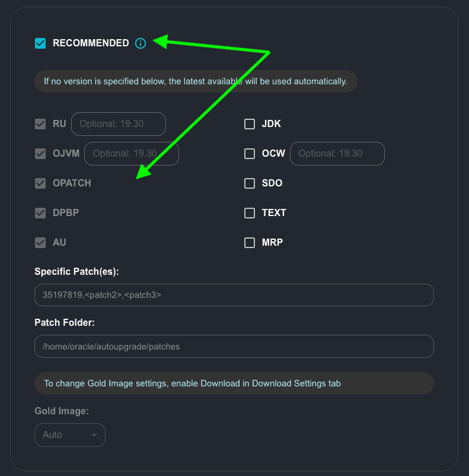Check the TEXT option

click(250, 213)
